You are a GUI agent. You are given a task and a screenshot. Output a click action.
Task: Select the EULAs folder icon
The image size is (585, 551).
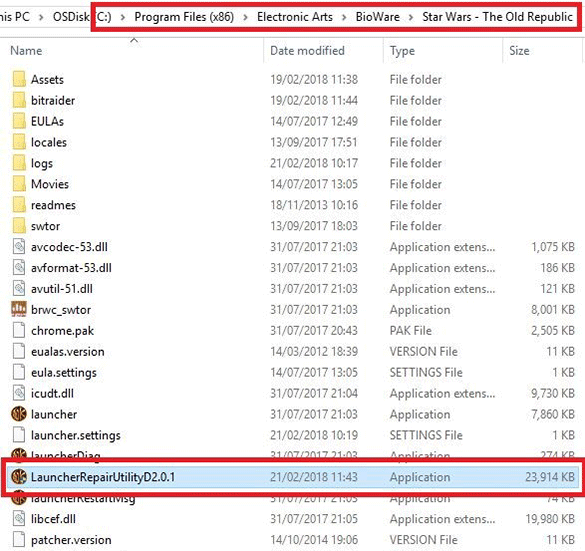[19, 121]
